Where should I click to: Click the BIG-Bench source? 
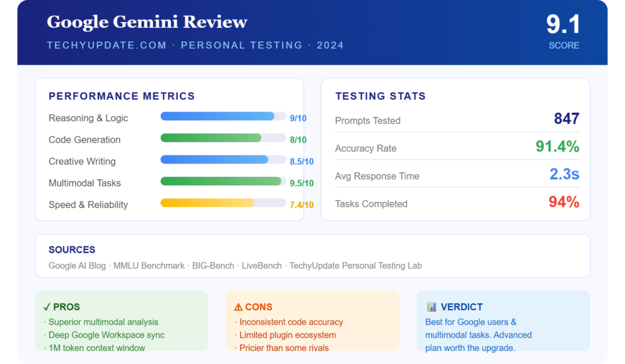[213, 266]
